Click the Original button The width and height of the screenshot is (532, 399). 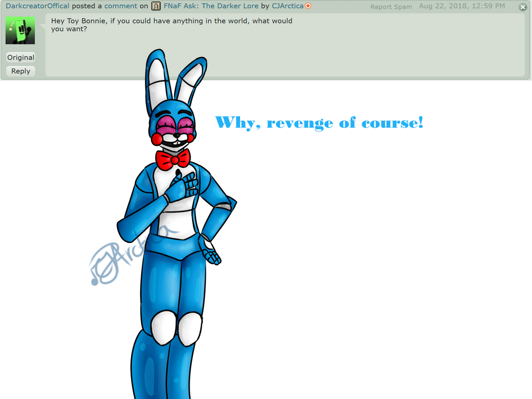pyautogui.click(x=21, y=57)
